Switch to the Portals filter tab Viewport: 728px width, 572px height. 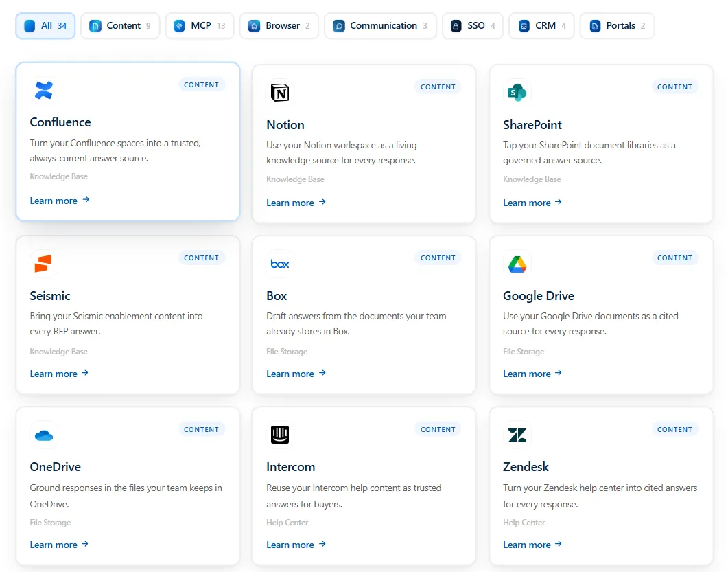pos(617,26)
